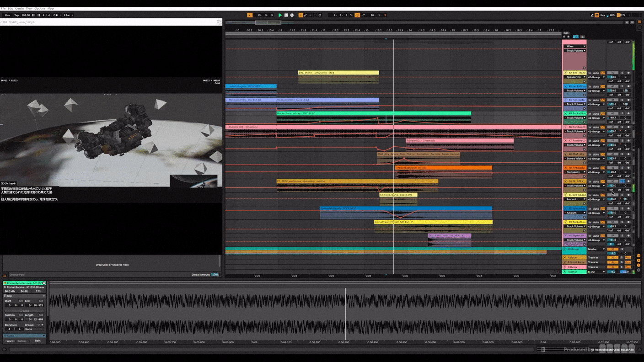Toggle the Loop switch in transport
The width and height of the screenshot is (644, 362).
(x=357, y=15)
